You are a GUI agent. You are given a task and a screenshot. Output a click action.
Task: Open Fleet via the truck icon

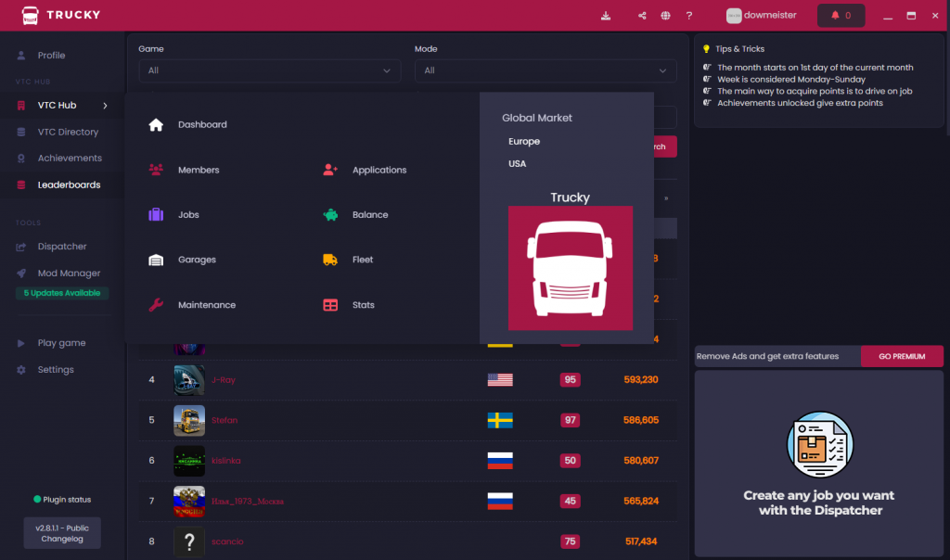point(329,260)
